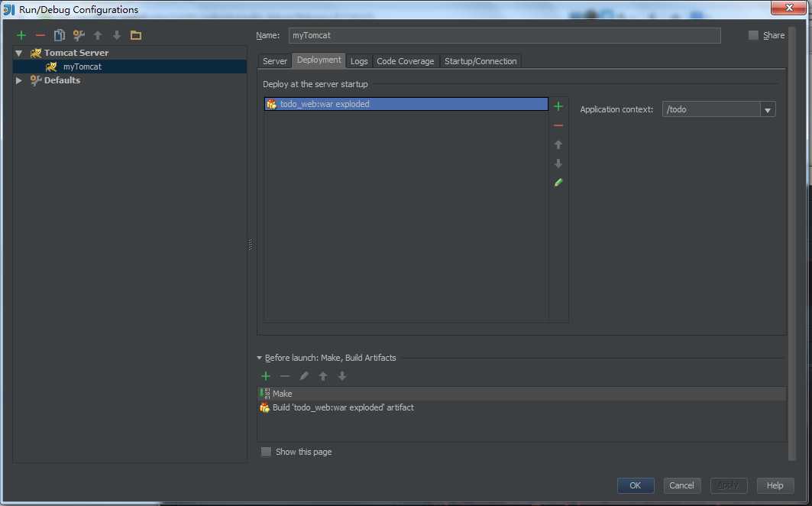The image size is (812, 506).
Task: Collapse the Tomcat Server tree node
Action: 19,53
